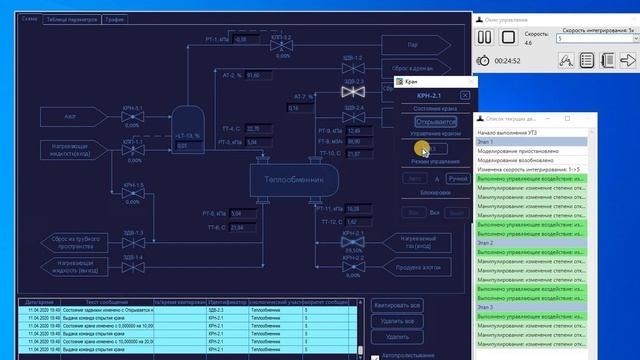
Task: Click the stopwatch timer icon
Action: 483,60
